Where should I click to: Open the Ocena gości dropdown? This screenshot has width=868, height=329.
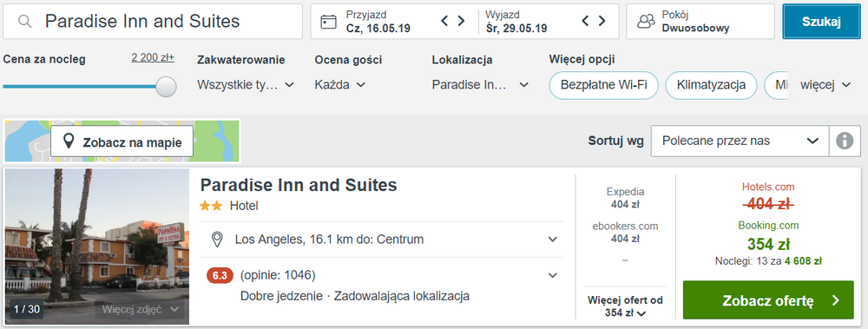pyautogui.click(x=340, y=85)
